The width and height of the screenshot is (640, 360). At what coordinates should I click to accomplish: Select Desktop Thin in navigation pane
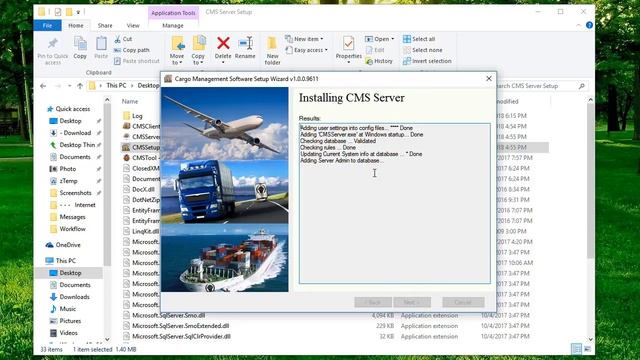click(77, 145)
